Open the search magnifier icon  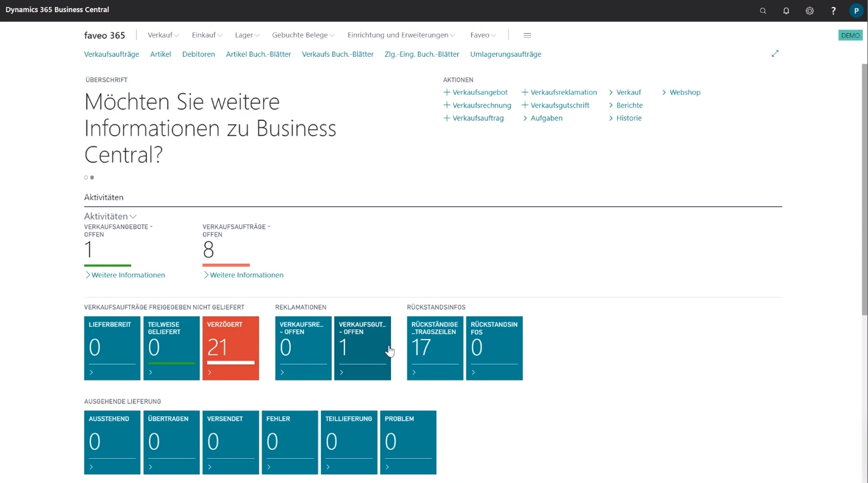point(763,11)
